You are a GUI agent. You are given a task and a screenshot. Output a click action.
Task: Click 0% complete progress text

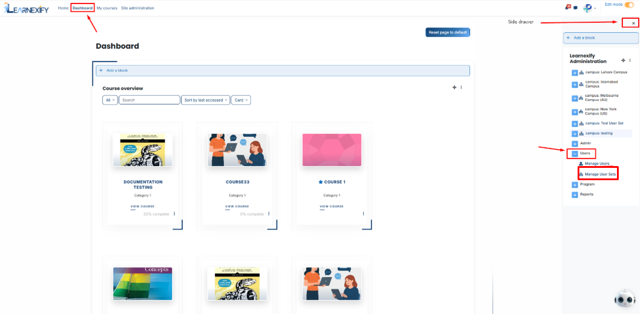[251, 214]
